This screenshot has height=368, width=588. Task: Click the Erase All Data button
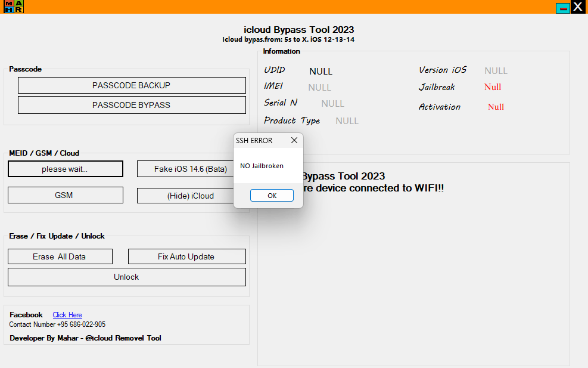point(60,256)
